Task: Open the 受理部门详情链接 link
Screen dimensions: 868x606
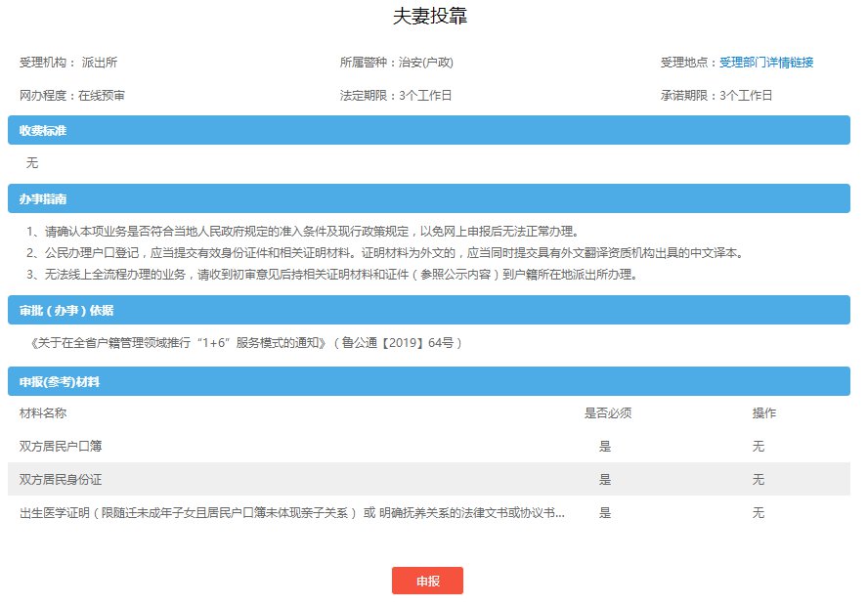Action: point(766,63)
